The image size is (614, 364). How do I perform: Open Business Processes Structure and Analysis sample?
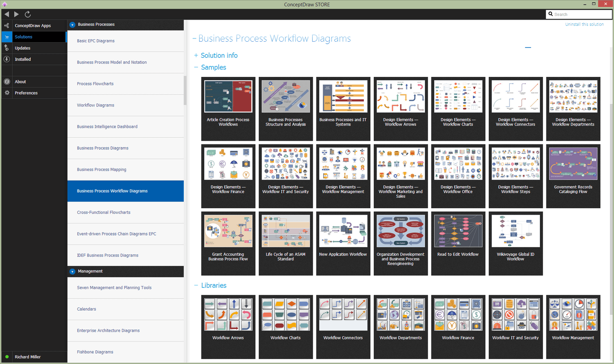click(286, 109)
